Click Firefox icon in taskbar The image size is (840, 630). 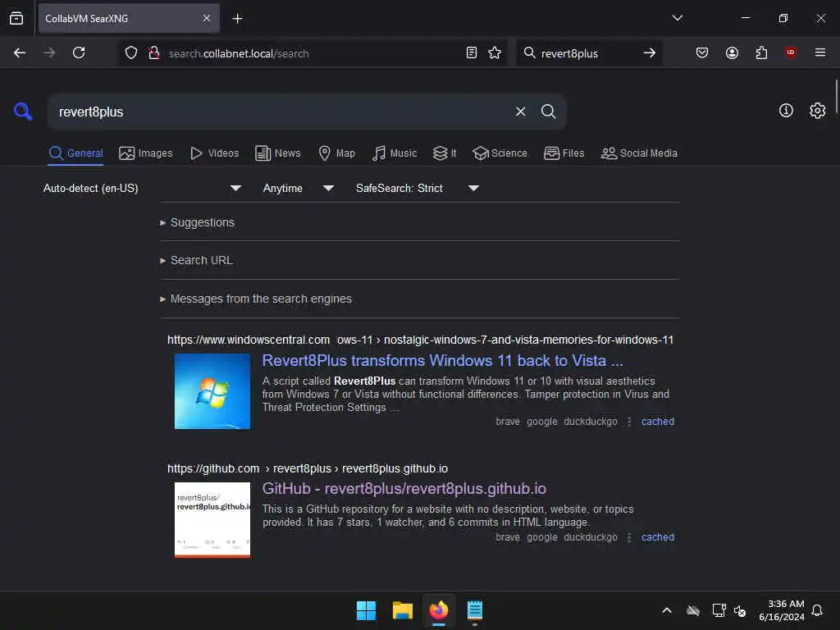tap(438, 610)
